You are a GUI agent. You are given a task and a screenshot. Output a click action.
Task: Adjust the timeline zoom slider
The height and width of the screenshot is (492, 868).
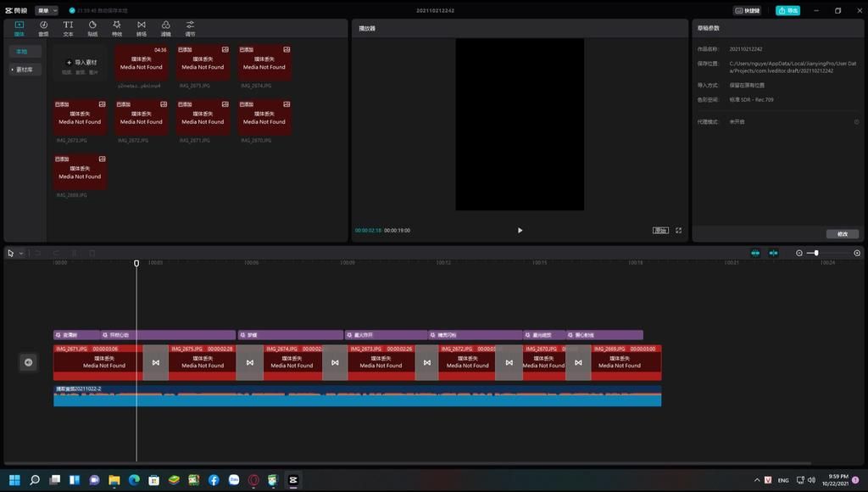coord(816,253)
